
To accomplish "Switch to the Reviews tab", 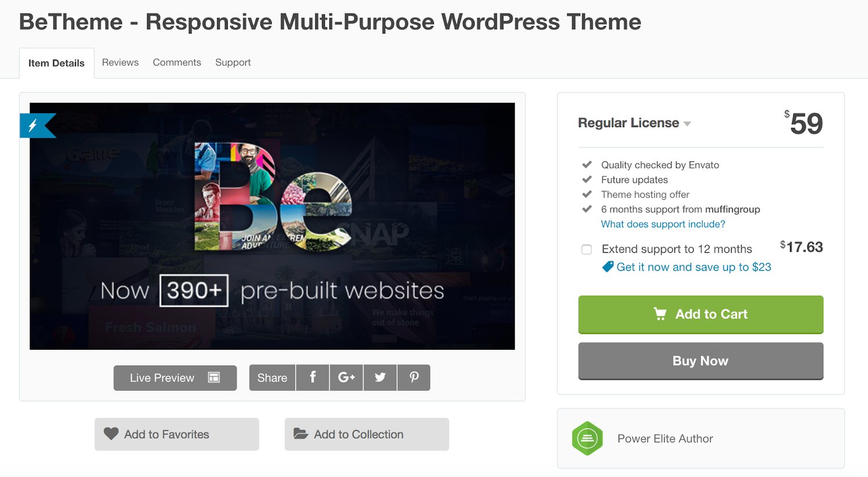I will [120, 62].
